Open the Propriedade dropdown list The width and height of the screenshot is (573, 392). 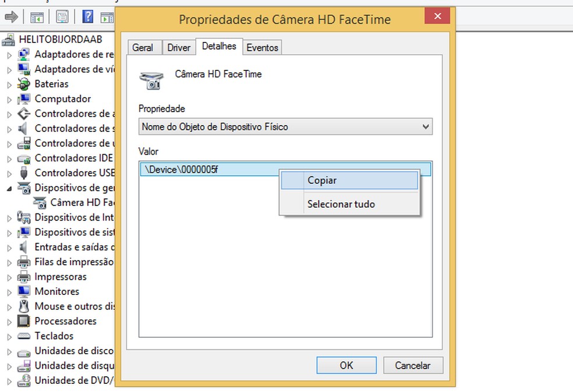426,126
